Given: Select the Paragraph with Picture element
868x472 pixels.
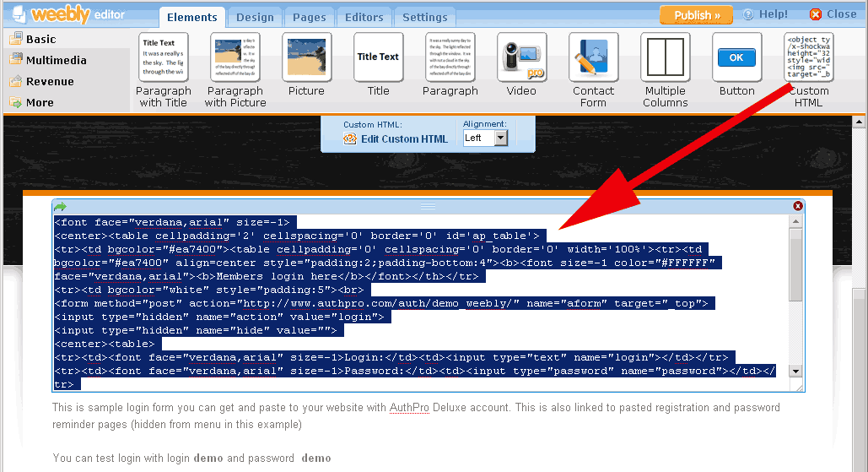Looking at the screenshot, I should click(235, 70).
